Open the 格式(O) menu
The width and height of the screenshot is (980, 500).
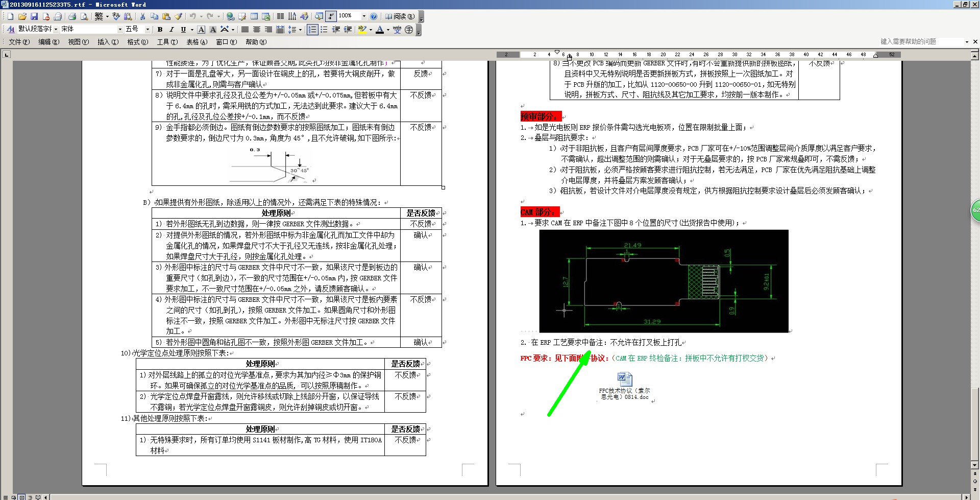pos(137,42)
